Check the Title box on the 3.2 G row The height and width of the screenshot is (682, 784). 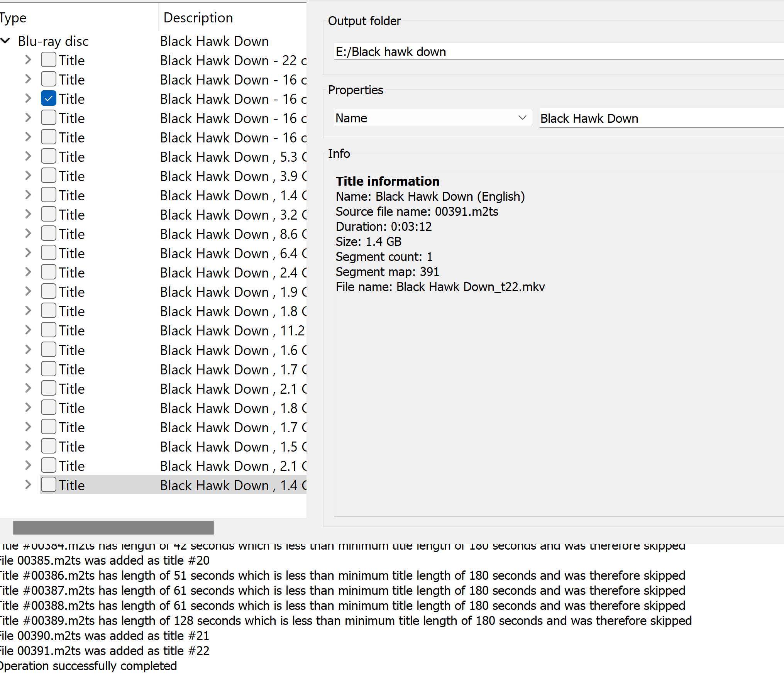(x=49, y=215)
